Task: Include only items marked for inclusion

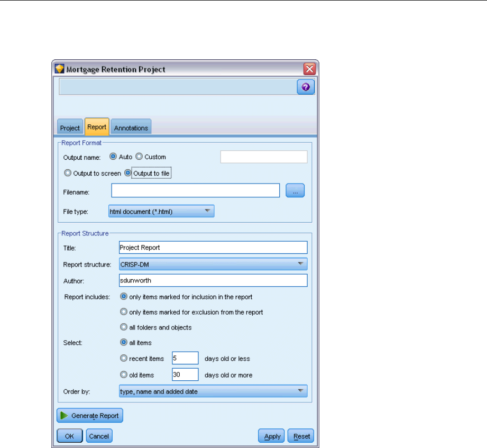Action: pyautogui.click(x=124, y=296)
